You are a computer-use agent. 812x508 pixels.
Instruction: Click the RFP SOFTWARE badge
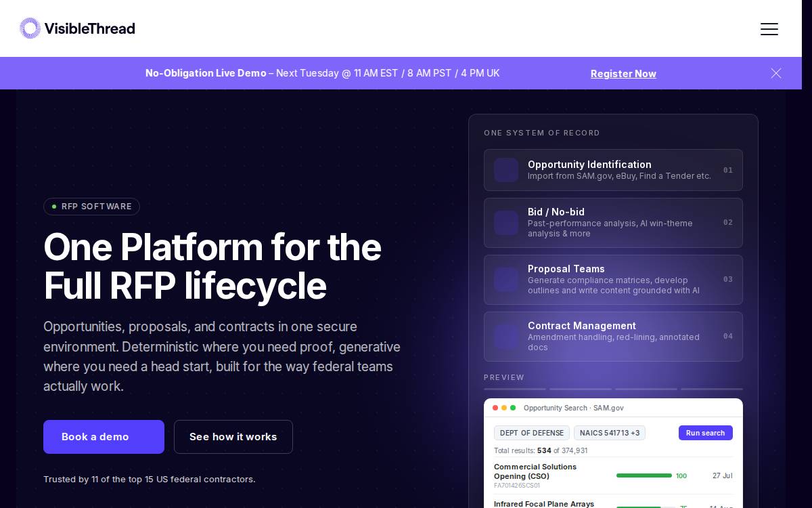tap(91, 207)
